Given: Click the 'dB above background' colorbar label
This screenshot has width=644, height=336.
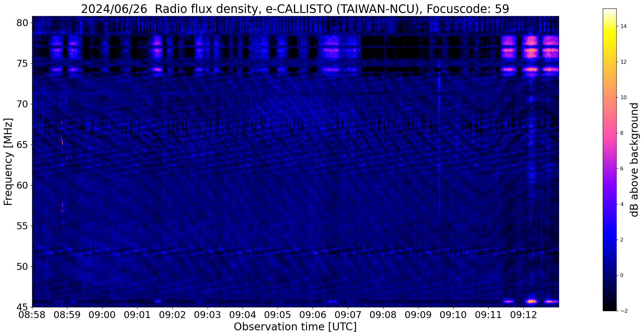Looking at the screenshot, I should click(635, 160).
